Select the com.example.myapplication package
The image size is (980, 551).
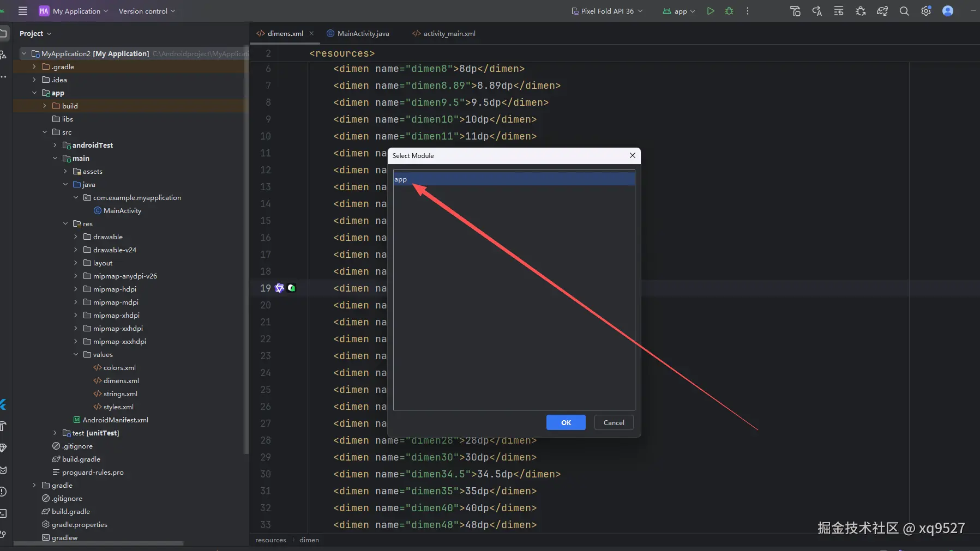[132, 197]
